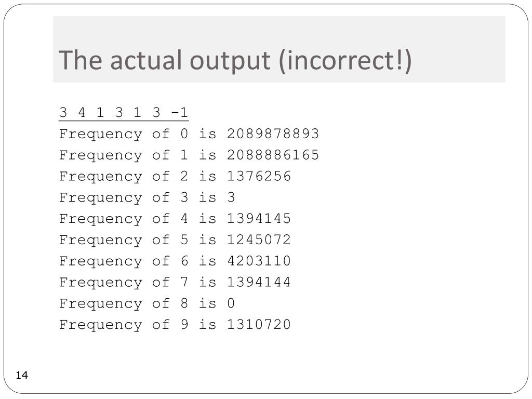Click the value 1245072
The height and width of the screenshot is (399, 532).
pyautogui.click(x=259, y=240)
